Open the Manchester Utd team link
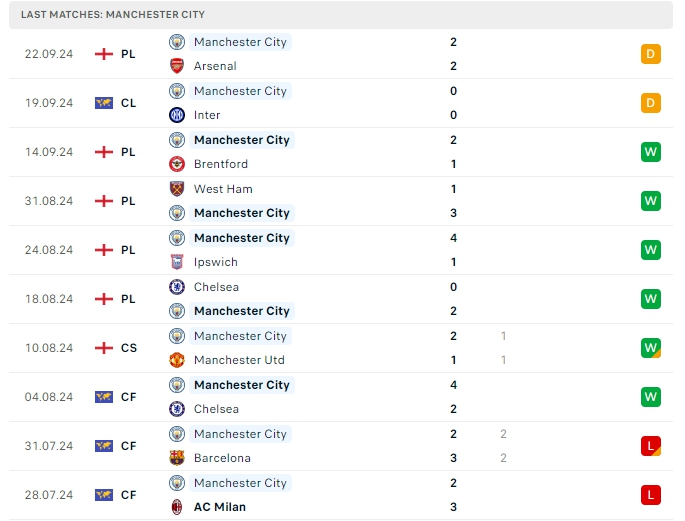 239,360
